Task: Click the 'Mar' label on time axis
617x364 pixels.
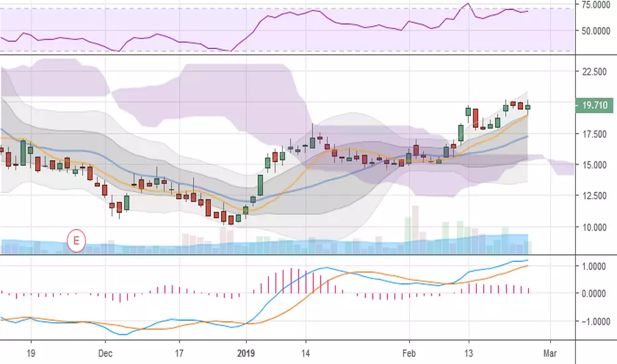Action: [550, 353]
